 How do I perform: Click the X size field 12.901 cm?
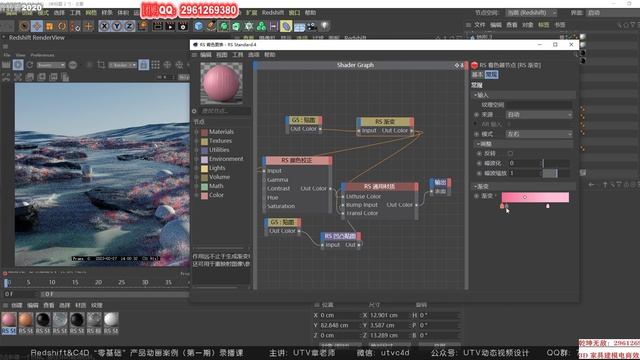coord(388,315)
